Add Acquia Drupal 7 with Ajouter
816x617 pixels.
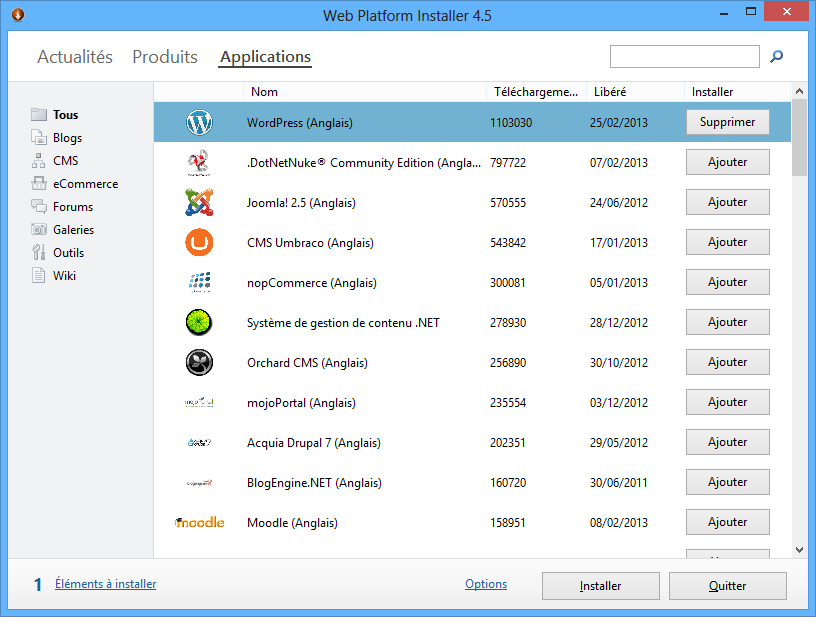point(727,442)
